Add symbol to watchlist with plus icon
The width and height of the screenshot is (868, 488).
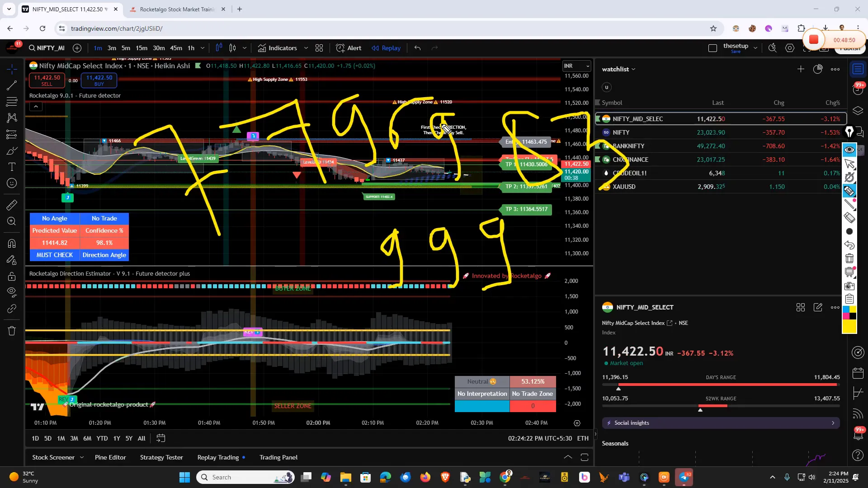click(x=801, y=69)
